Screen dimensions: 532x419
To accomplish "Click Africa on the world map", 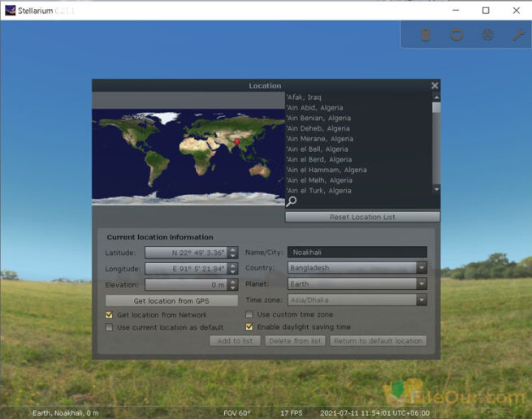I will tap(198, 153).
